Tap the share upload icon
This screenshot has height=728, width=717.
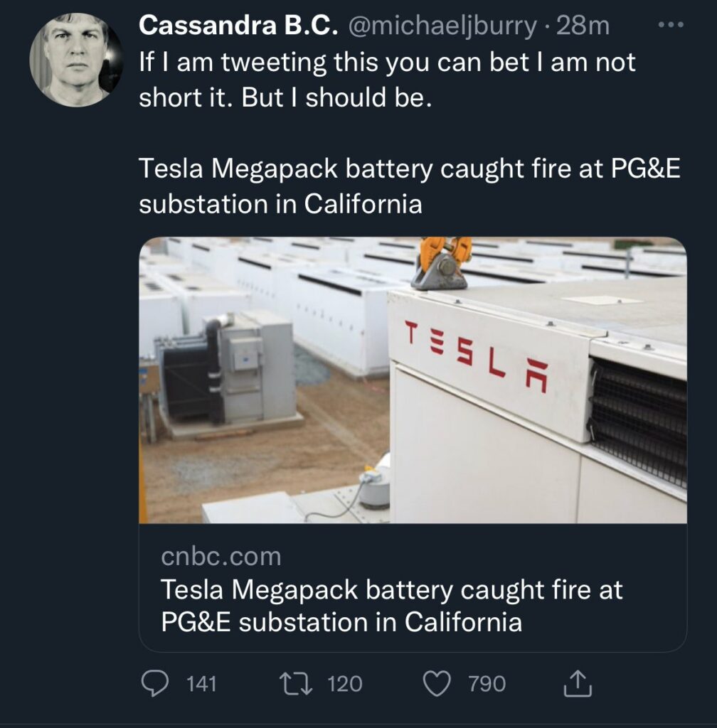click(578, 684)
